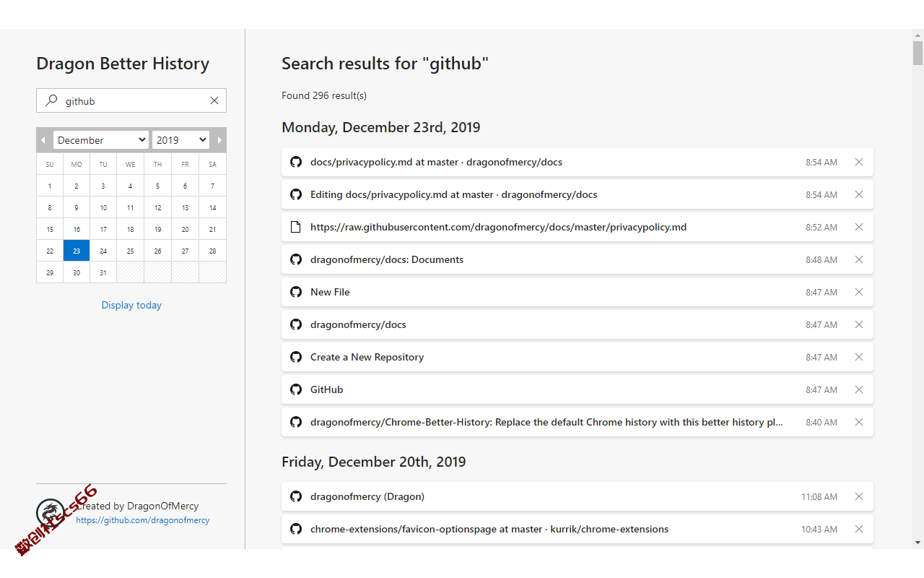
Task: Open the New File history entry
Action: click(577, 292)
